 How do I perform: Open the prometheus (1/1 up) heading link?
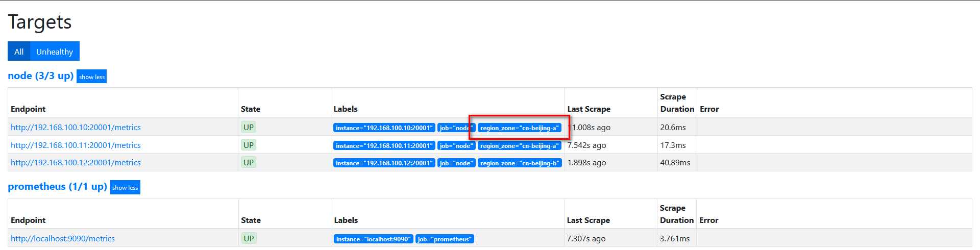(x=57, y=186)
